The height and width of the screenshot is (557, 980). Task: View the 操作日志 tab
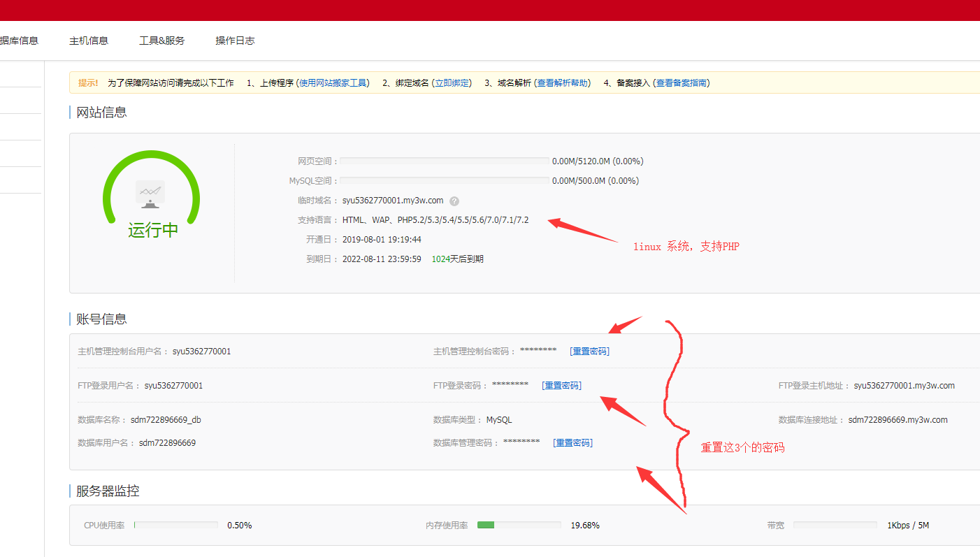point(236,41)
